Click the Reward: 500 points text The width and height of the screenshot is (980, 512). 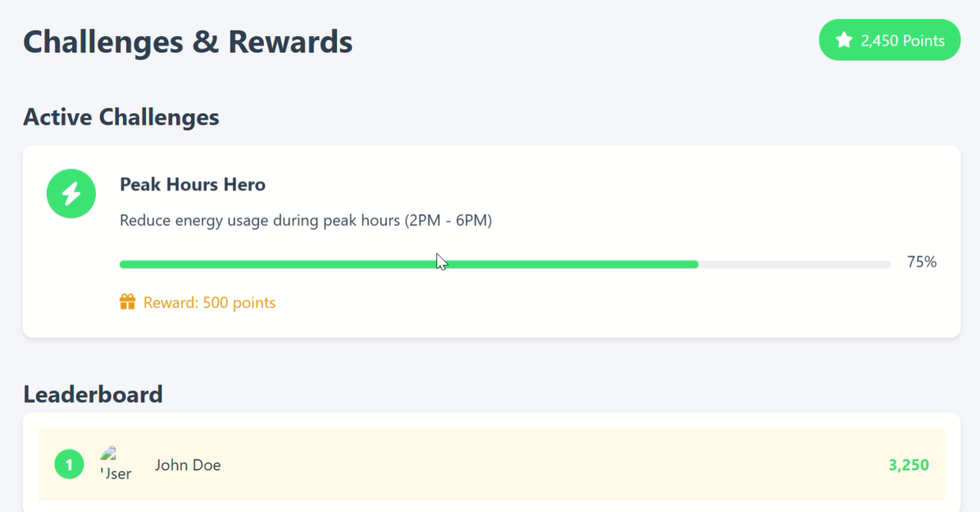(x=209, y=303)
